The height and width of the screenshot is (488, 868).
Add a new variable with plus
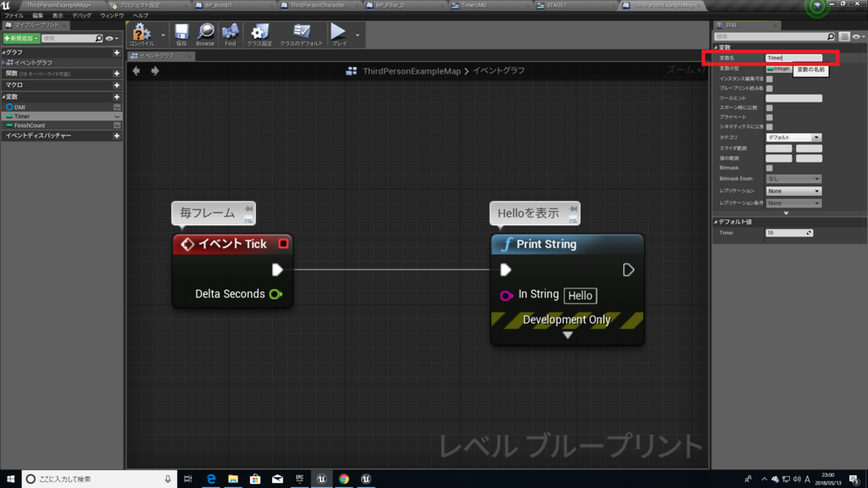(x=117, y=97)
